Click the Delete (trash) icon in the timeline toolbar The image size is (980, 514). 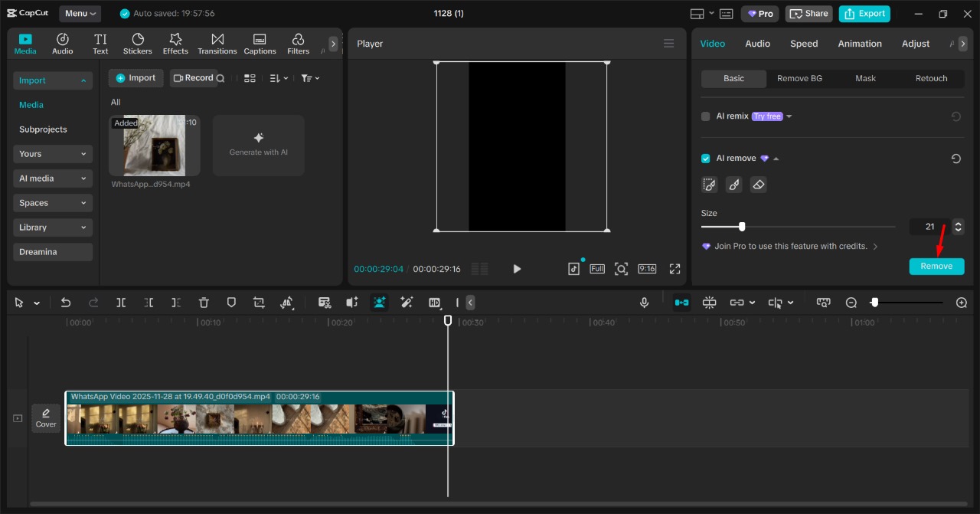[204, 303]
